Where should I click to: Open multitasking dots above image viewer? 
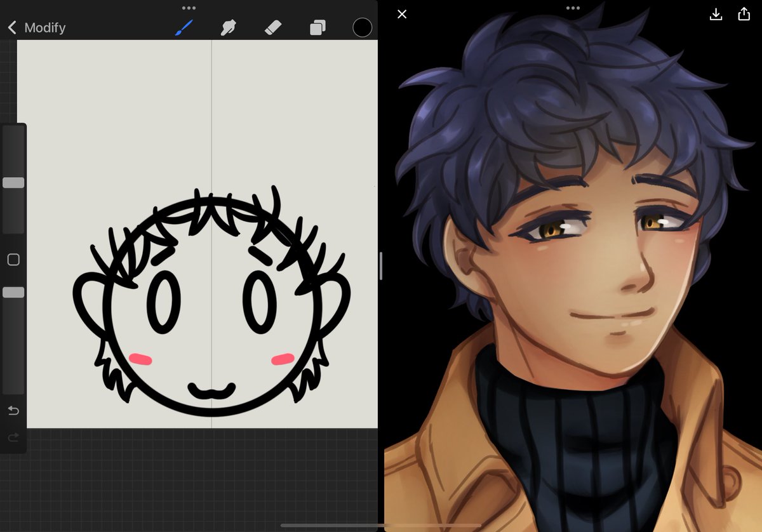573,8
